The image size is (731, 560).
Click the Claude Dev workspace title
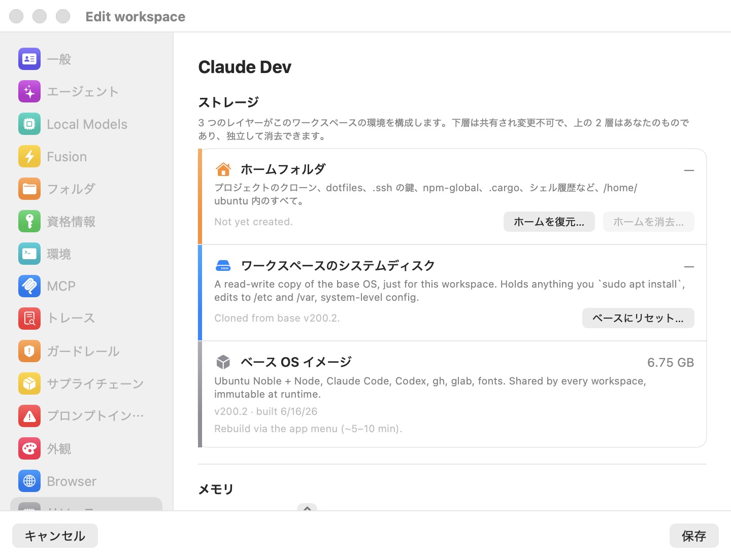click(245, 67)
